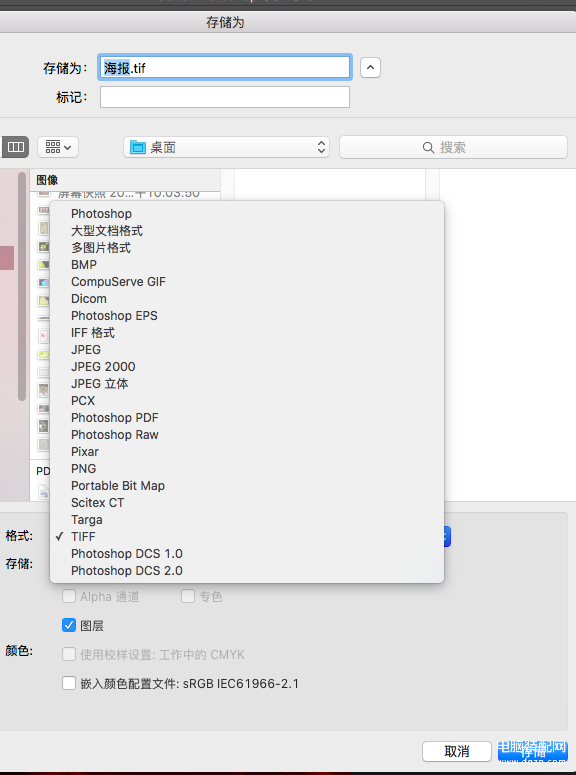Collapse dialog with chevron next to filename
The height and width of the screenshot is (775, 576).
coord(370,68)
